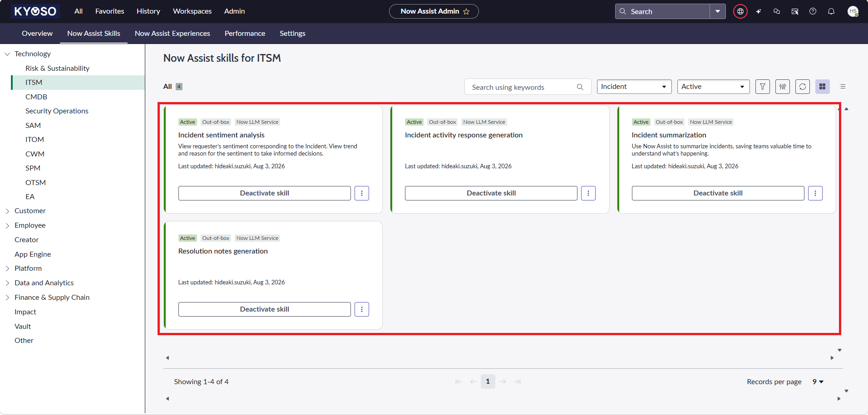Viewport: 868px width, 415px height.
Task: Select SPM in the sidebar
Action: click(33, 168)
